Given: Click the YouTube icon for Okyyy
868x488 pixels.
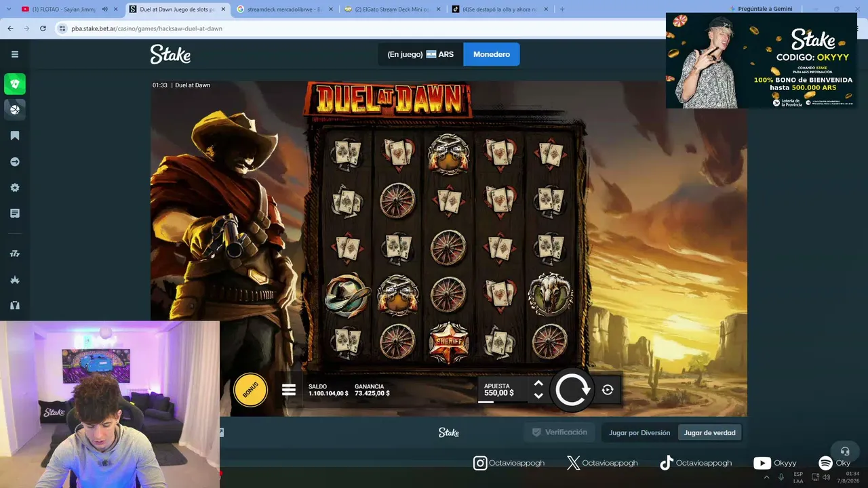Looking at the screenshot, I should 762,463.
